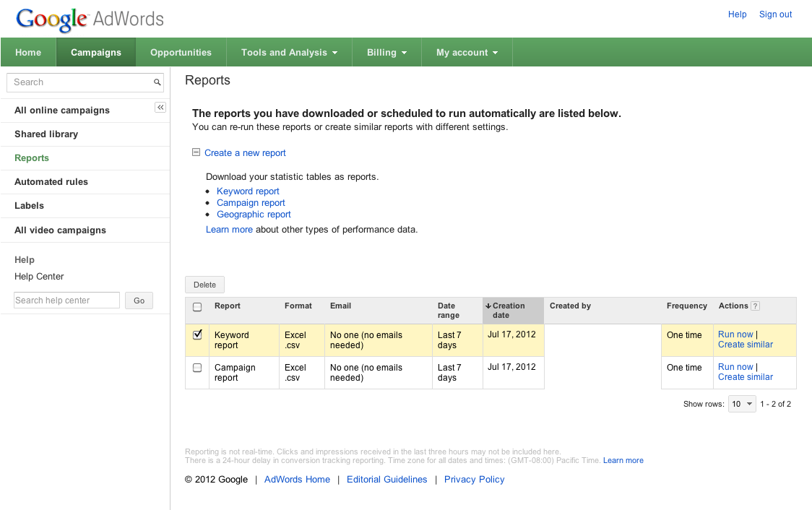Collapse the left navigation panel

(160, 107)
